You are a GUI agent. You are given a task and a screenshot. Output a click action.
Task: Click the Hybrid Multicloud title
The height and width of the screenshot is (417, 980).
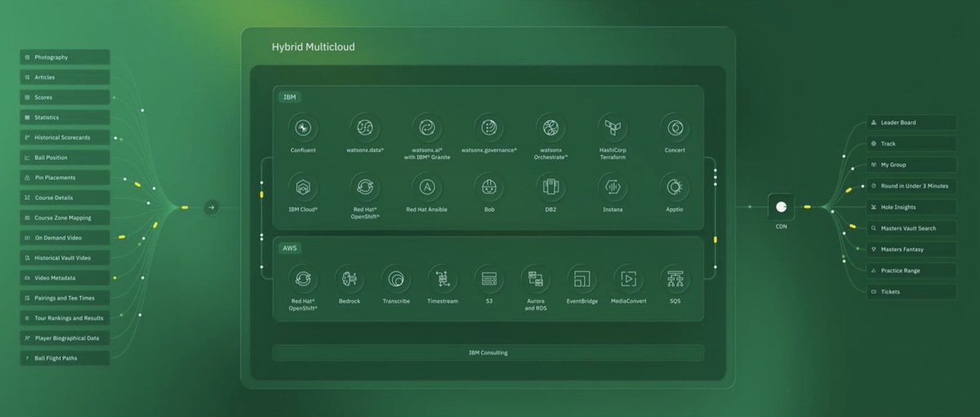point(314,47)
